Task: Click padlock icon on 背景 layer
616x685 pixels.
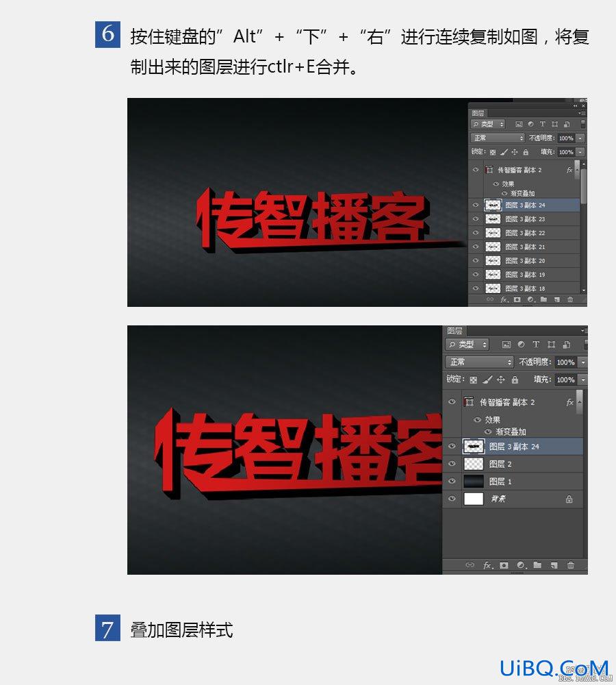Action: click(x=569, y=499)
